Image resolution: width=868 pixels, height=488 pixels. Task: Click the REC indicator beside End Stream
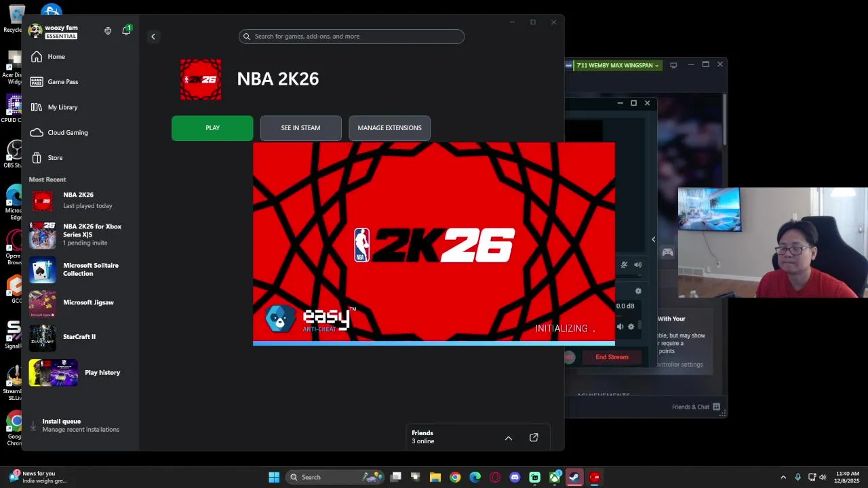[x=569, y=357]
